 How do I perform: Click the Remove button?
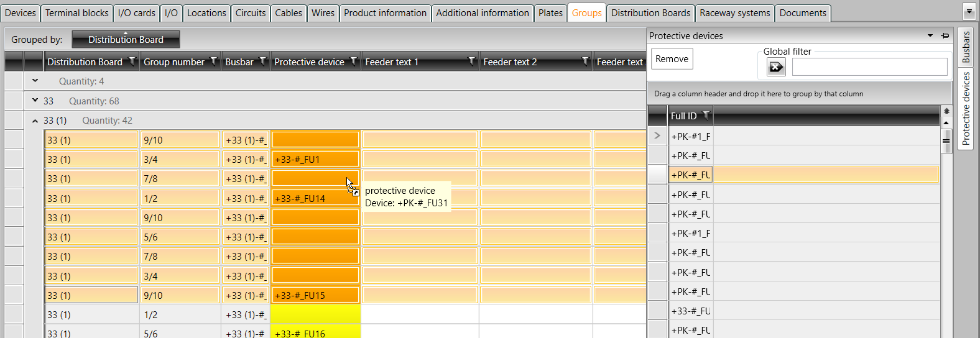coord(672,59)
